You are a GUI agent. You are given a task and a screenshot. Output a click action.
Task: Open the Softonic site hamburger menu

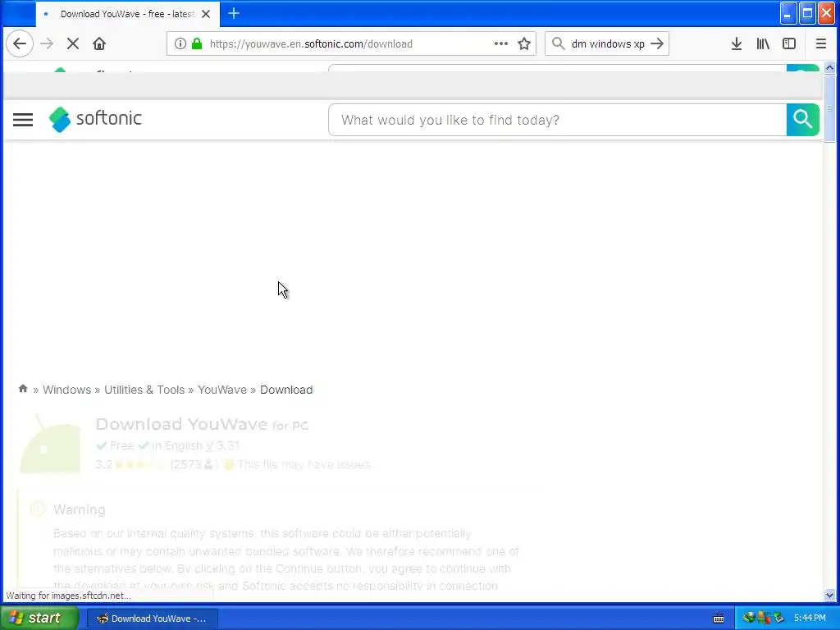tap(23, 120)
